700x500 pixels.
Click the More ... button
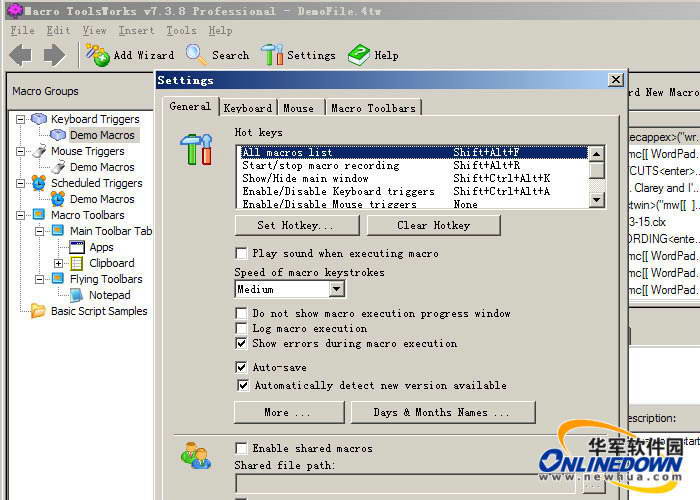pos(289,412)
